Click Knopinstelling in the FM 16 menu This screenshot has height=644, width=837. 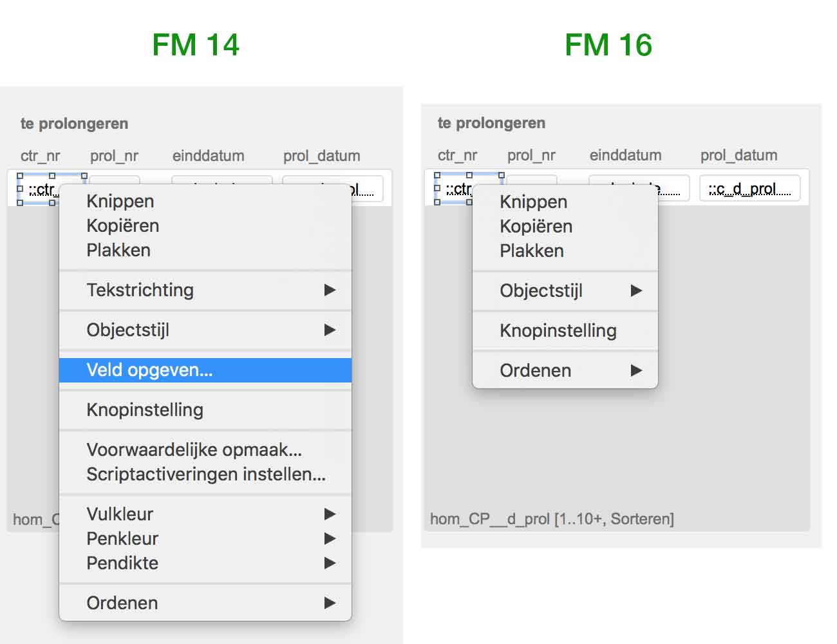558,330
